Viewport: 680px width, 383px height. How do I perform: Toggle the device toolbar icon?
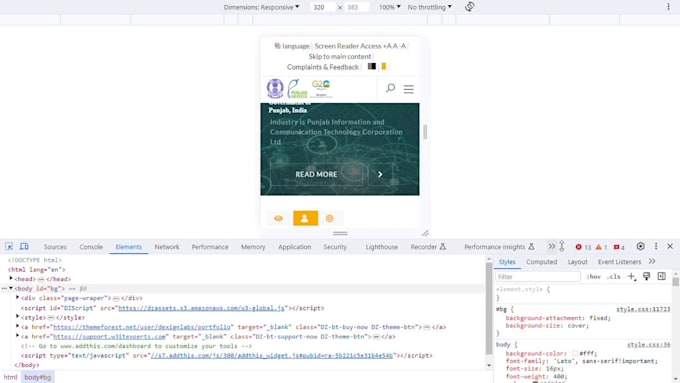point(24,246)
